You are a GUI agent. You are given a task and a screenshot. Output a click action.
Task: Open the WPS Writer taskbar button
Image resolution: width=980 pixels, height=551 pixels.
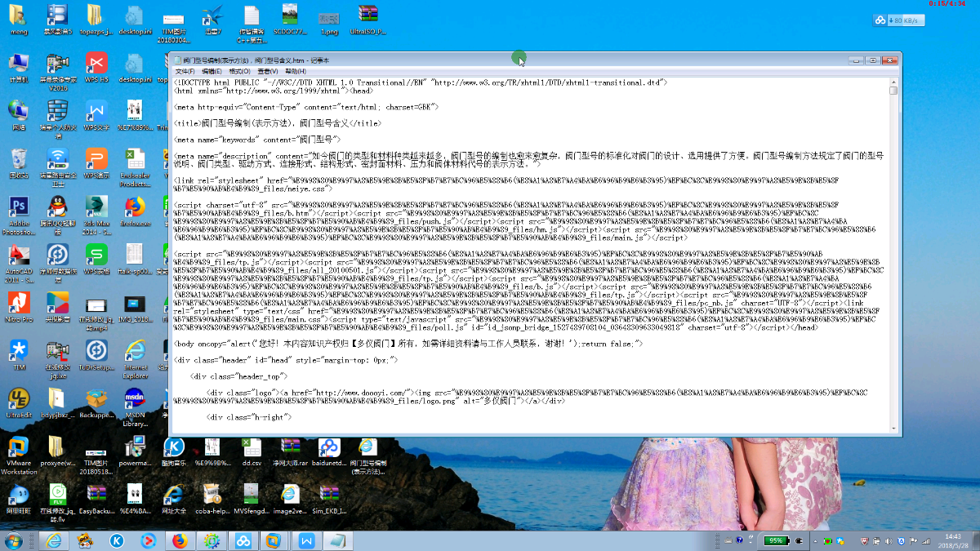tap(306, 540)
